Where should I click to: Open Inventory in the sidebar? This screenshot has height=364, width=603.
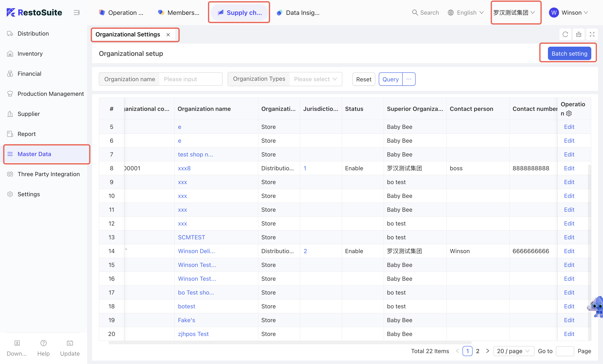pos(30,54)
